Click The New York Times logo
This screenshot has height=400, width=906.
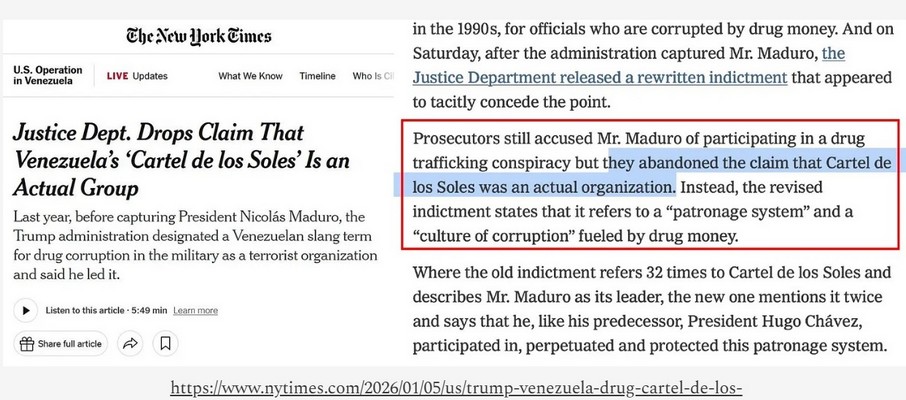[198, 37]
